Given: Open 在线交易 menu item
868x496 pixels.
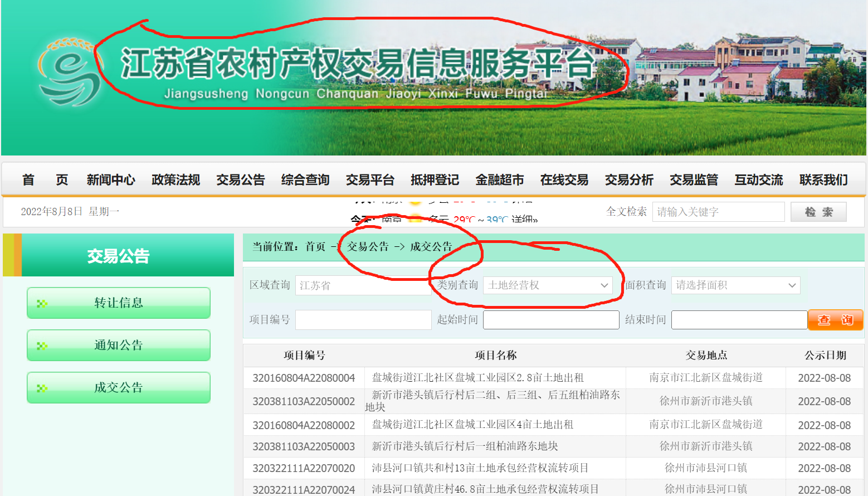Looking at the screenshot, I should pos(564,179).
